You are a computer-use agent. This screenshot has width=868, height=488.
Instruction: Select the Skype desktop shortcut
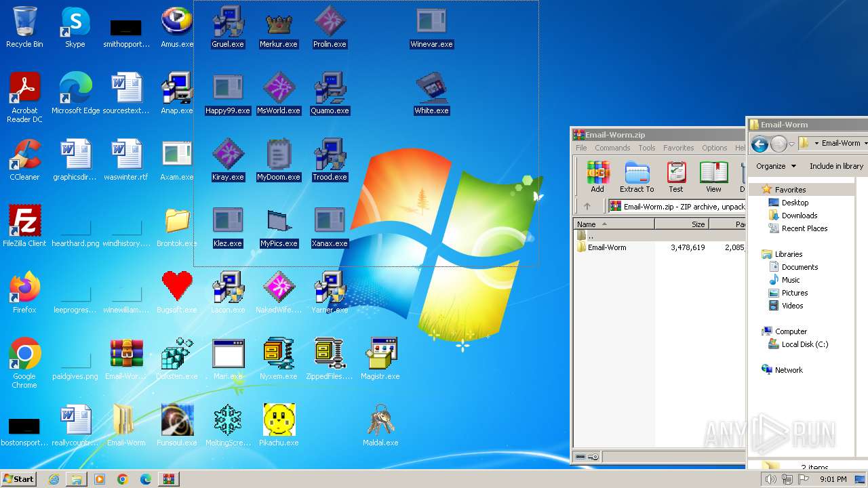[x=75, y=28]
